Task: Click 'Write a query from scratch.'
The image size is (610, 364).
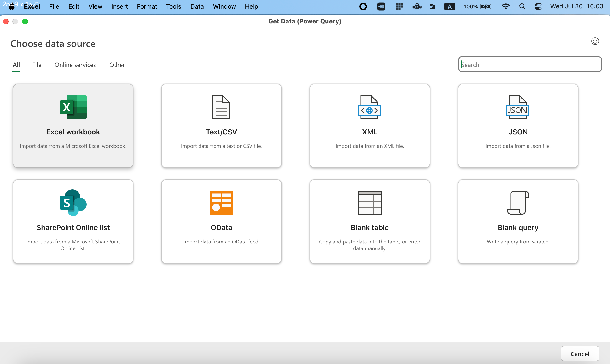Action: tap(518, 242)
